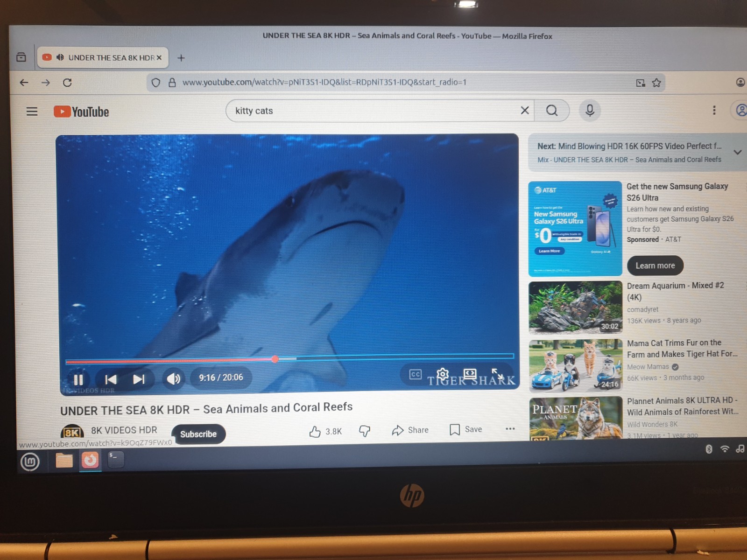Like the video thumbs up 3.8K
This screenshot has height=560, width=747.
pyautogui.click(x=325, y=431)
